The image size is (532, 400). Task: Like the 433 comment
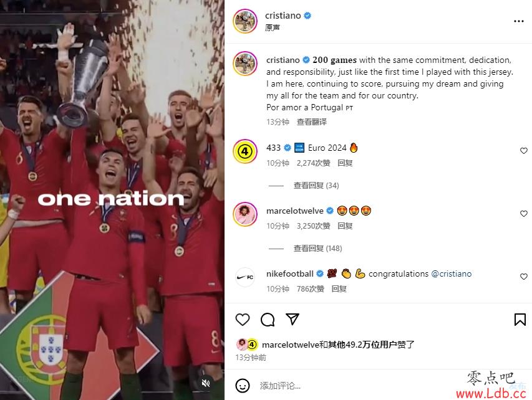pos(523,151)
